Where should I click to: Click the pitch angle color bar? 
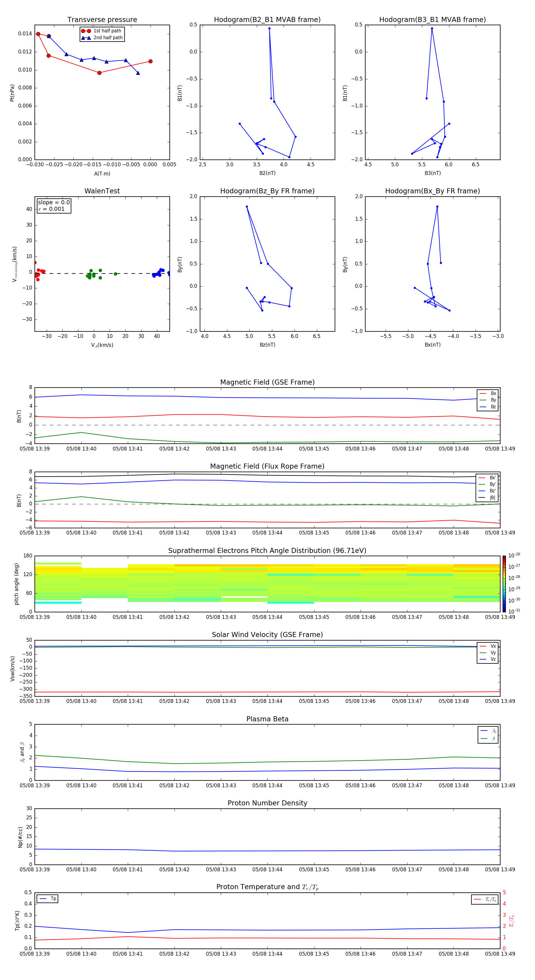point(504,584)
